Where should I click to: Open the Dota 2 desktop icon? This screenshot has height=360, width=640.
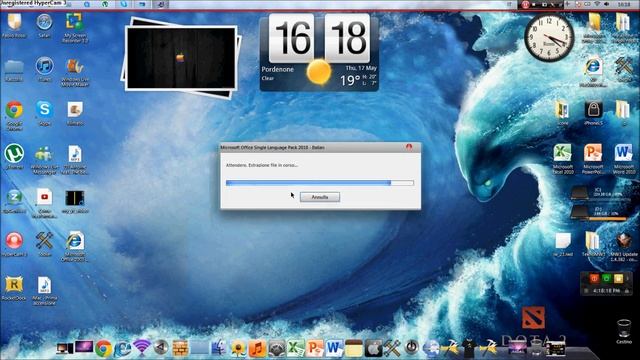point(533,318)
